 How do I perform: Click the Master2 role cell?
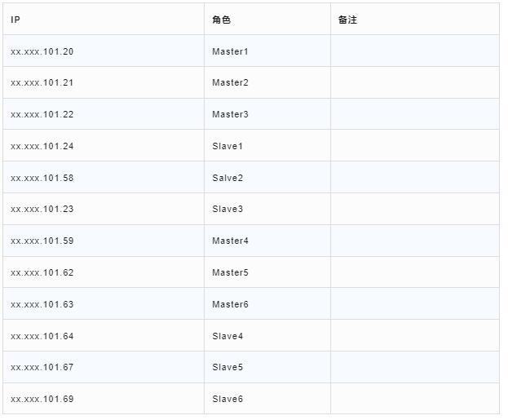point(230,83)
